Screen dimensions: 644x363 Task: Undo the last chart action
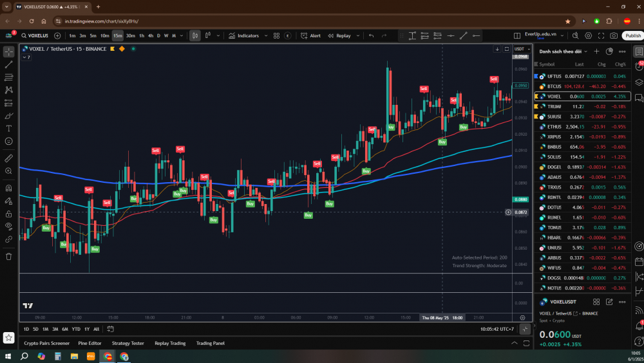coord(372,36)
